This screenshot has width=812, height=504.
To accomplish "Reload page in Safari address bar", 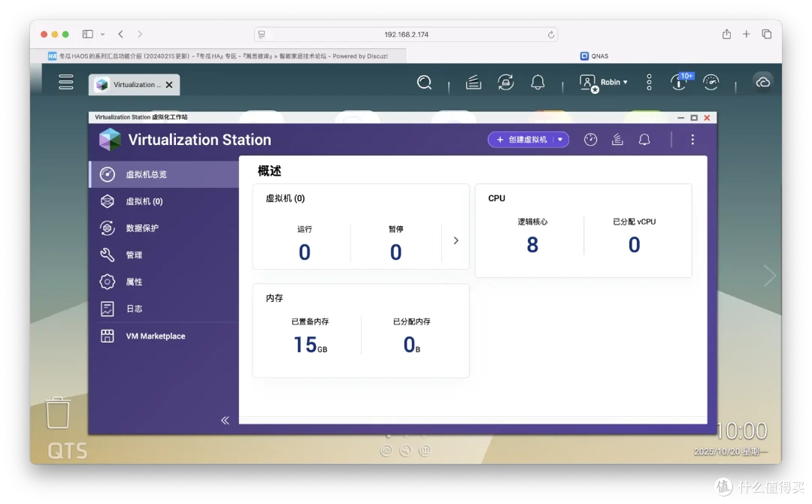I will coord(550,35).
